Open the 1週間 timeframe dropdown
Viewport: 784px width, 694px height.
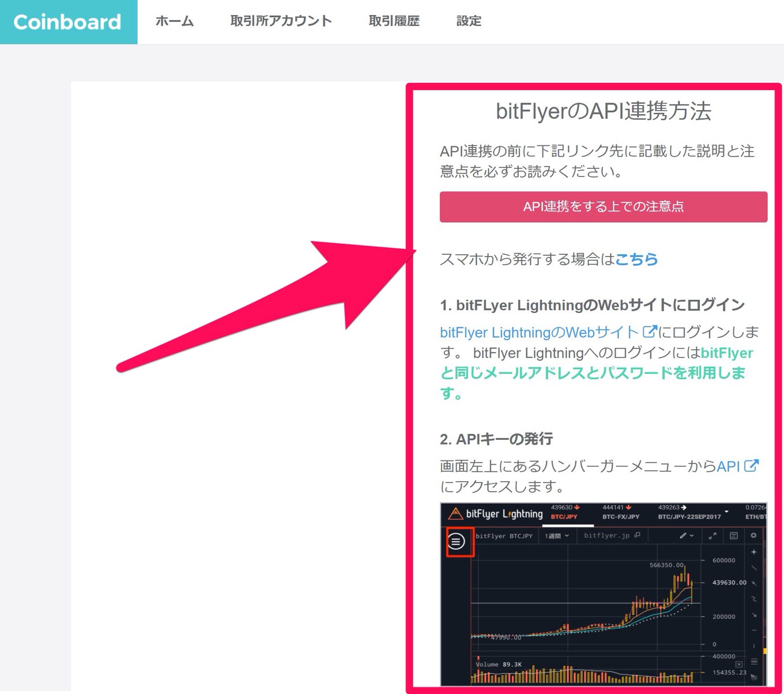pyautogui.click(x=557, y=536)
